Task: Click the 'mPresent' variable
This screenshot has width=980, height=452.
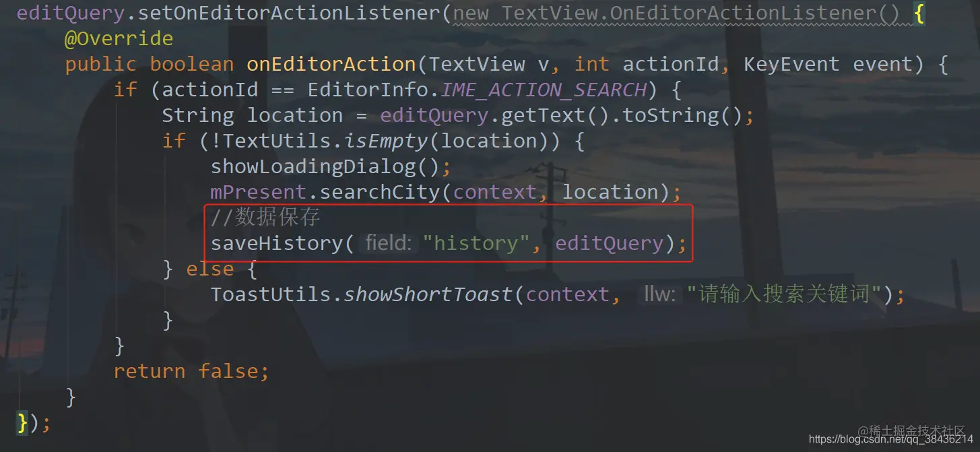Action: pos(259,192)
